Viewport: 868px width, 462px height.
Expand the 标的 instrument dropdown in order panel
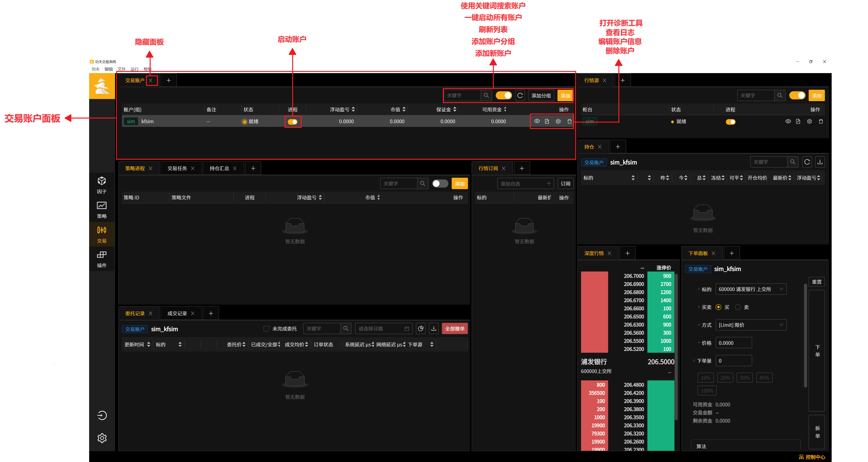pos(750,289)
